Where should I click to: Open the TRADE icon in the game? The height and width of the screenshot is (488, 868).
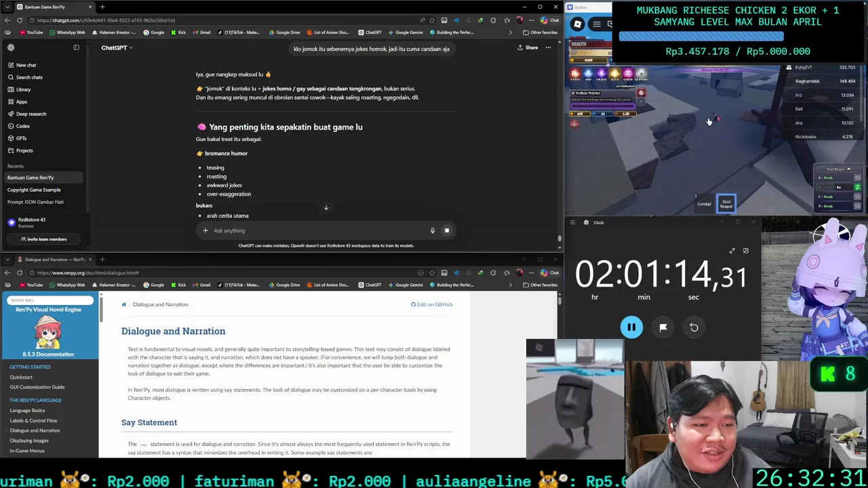[601, 73]
